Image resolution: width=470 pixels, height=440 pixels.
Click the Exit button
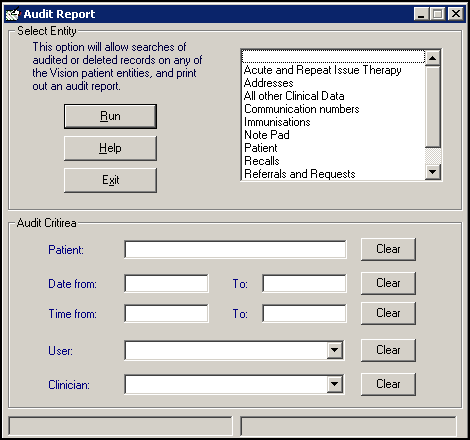click(110, 180)
